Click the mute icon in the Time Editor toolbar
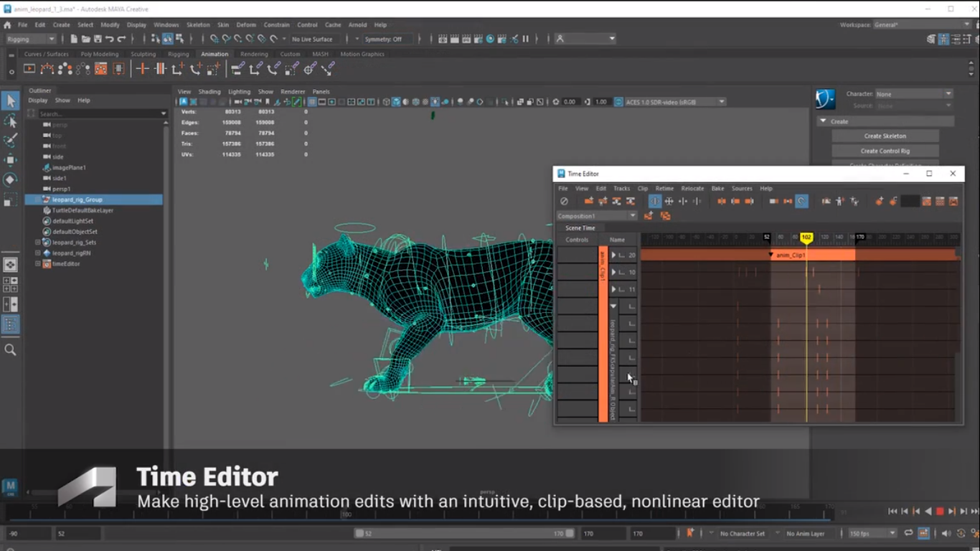 point(564,202)
